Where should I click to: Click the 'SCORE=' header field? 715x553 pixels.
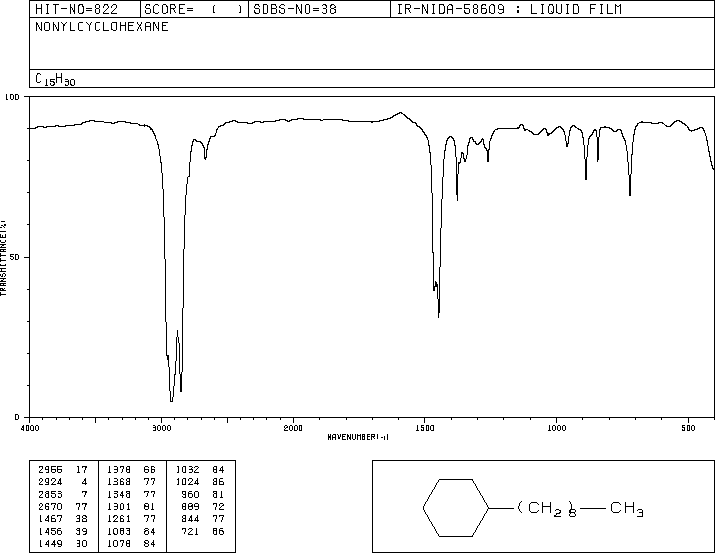[193, 9]
